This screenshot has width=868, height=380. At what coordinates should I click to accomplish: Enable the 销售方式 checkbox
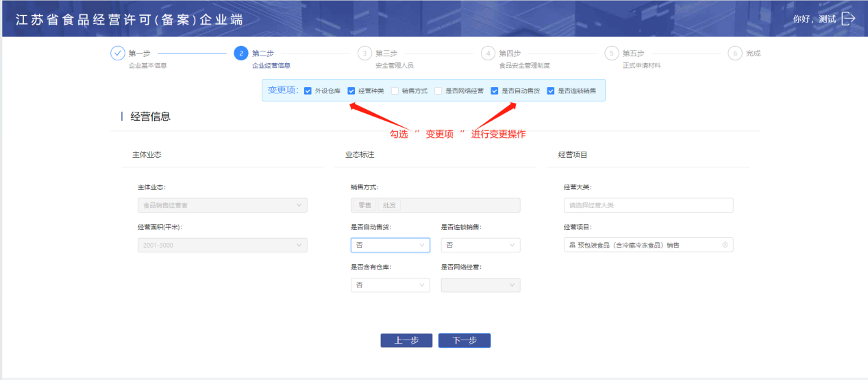pos(395,91)
